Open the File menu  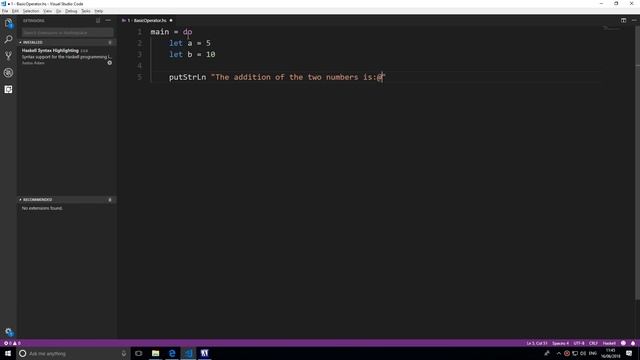pos(5,11)
